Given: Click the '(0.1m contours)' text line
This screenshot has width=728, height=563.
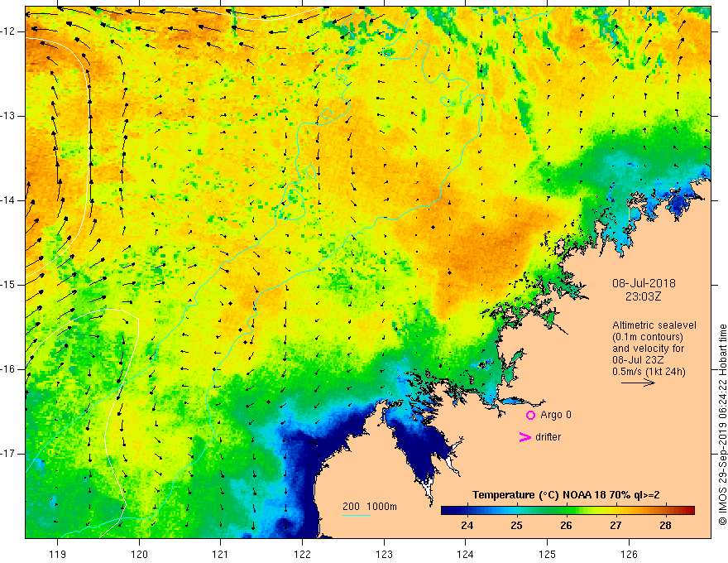Looking at the screenshot, I should tap(648, 337).
